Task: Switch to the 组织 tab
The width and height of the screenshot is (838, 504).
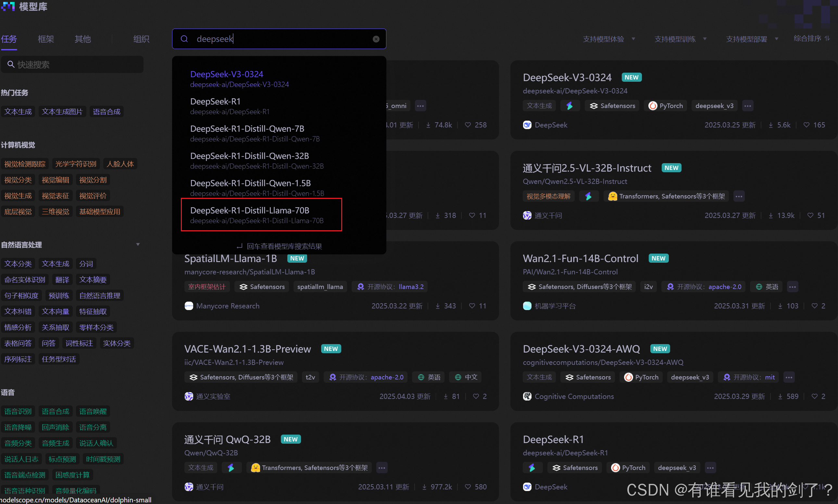Action: click(142, 39)
